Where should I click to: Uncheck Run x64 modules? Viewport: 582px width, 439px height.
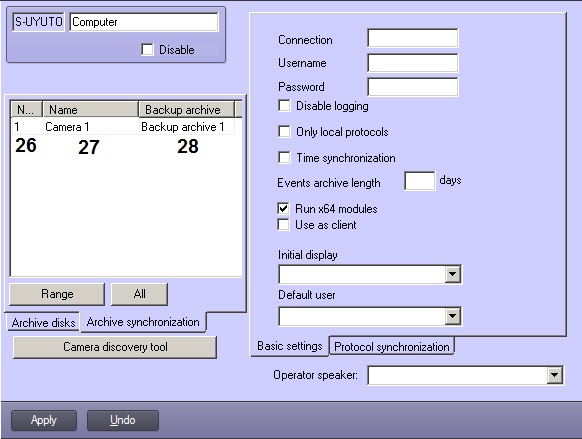pyautogui.click(x=283, y=209)
